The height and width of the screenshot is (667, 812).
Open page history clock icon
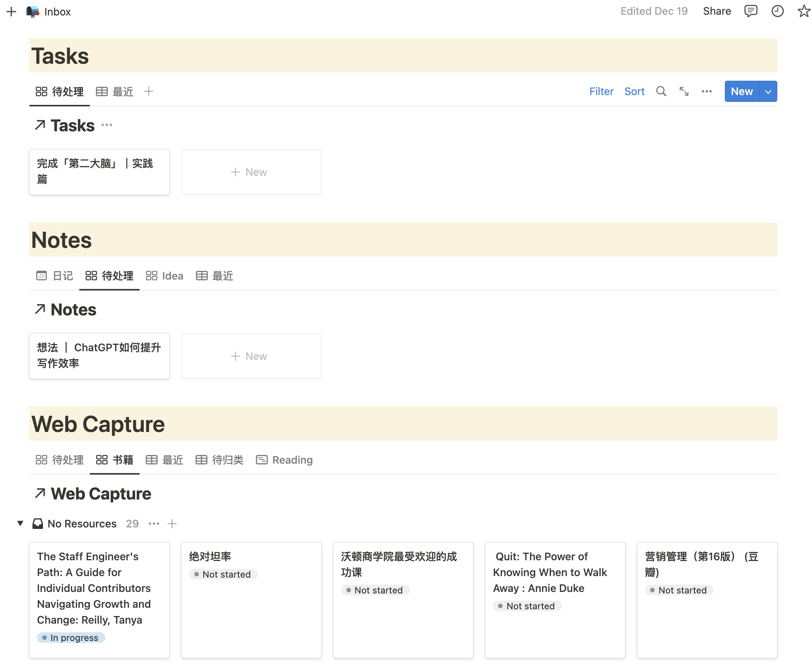(777, 11)
